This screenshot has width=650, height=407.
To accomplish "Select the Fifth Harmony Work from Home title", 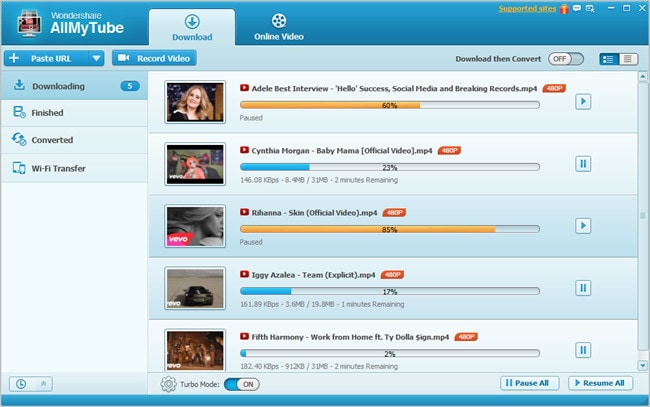I will (350, 337).
